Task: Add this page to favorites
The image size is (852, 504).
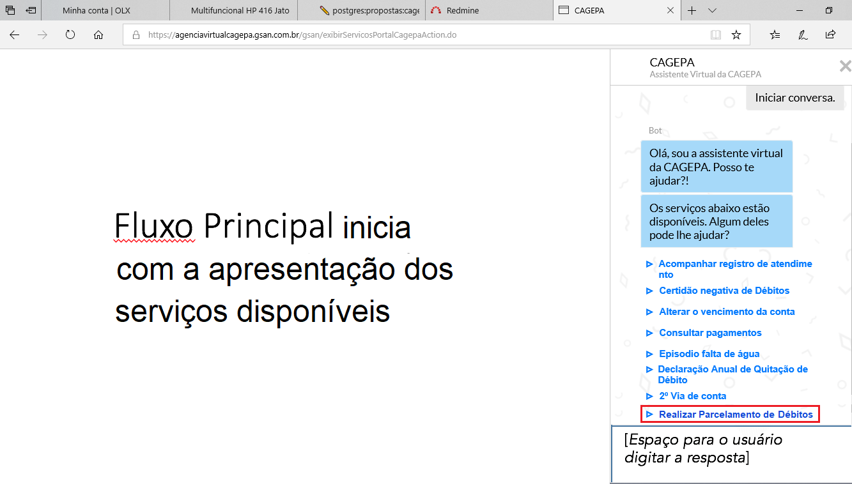Action: click(x=735, y=34)
